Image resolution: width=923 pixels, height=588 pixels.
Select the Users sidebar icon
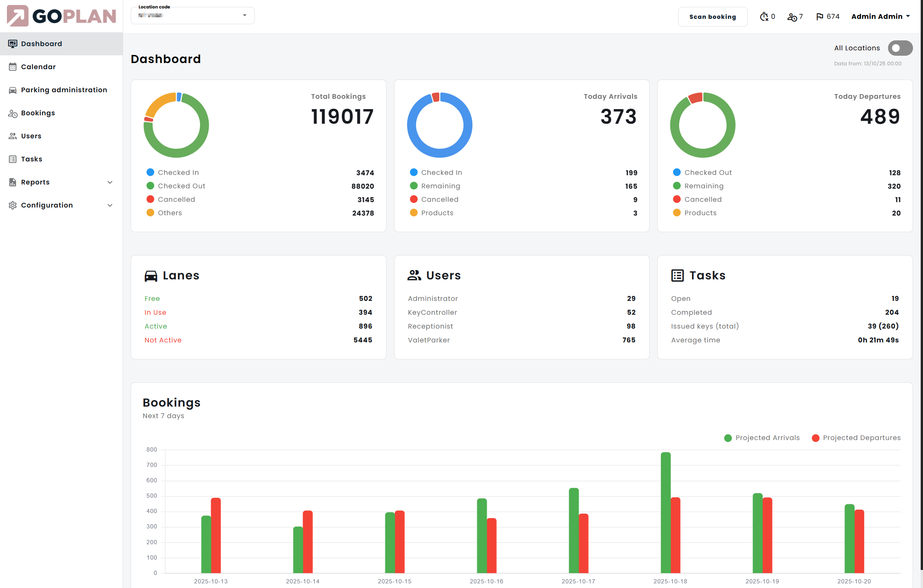point(13,136)
